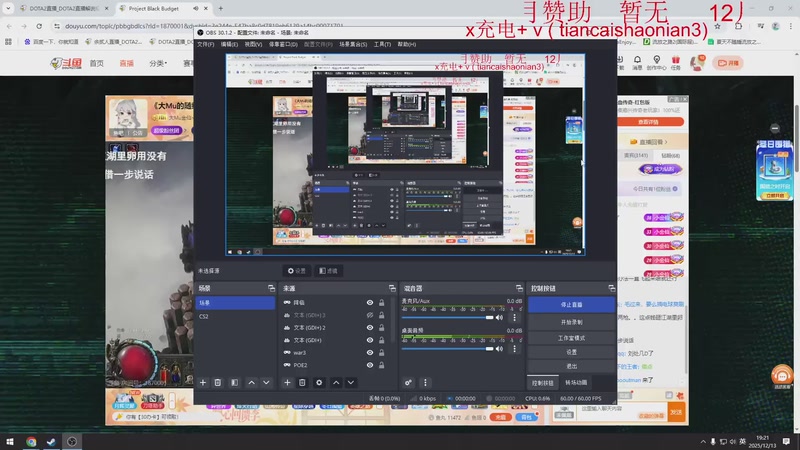Viewport: 800px width, 450px height.
Task: Click the 工作室模式 button in OBS
Action: (571, 338)
